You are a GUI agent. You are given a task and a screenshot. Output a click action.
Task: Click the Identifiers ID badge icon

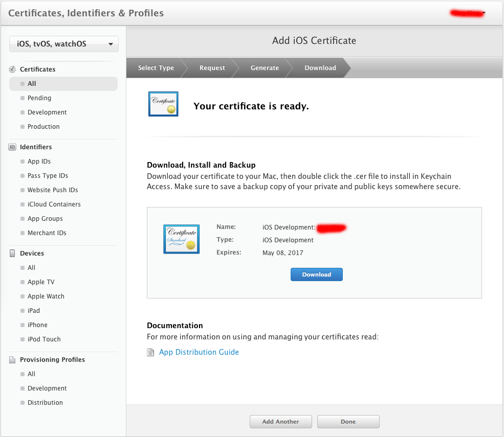(12, 147)
